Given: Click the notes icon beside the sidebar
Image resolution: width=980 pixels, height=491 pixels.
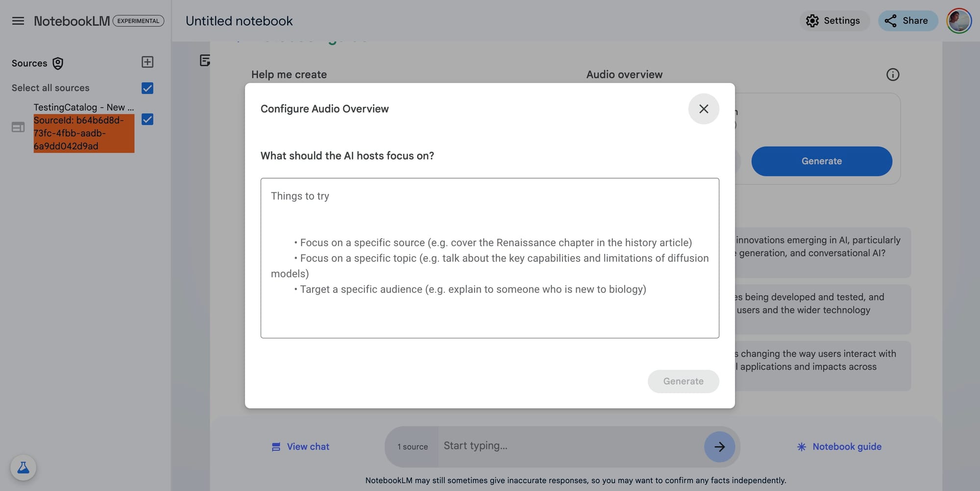Looking at the screenshot, I should click(205, 60).
